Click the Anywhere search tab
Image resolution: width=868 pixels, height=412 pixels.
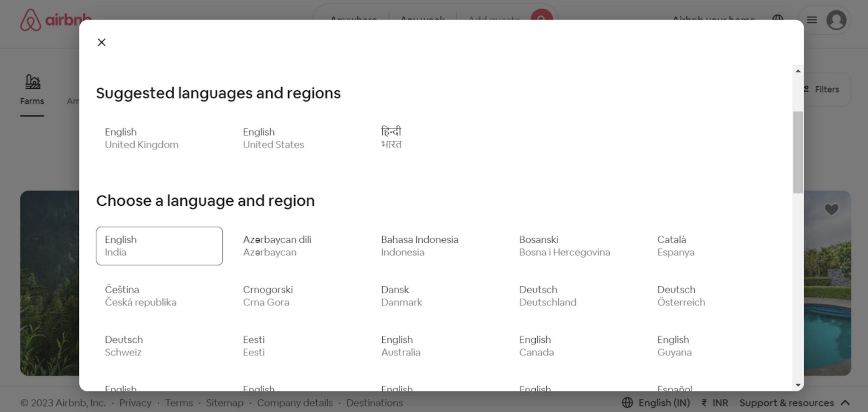point(353,19)
